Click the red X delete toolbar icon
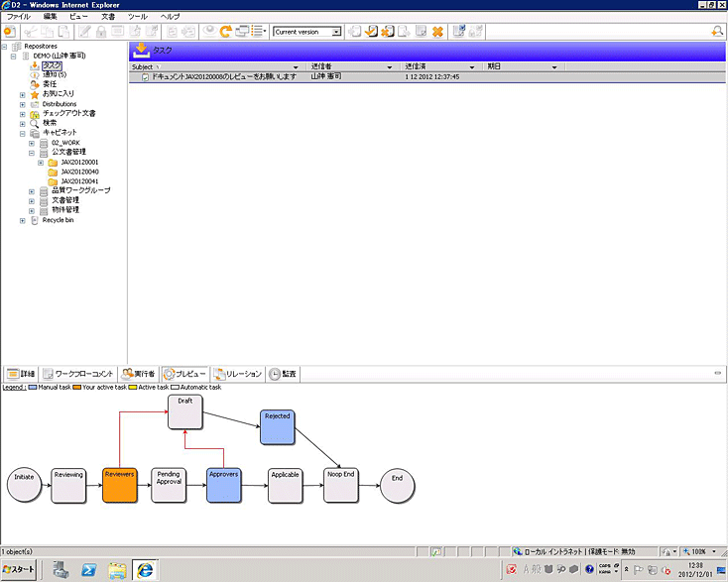 click(437, 32)
